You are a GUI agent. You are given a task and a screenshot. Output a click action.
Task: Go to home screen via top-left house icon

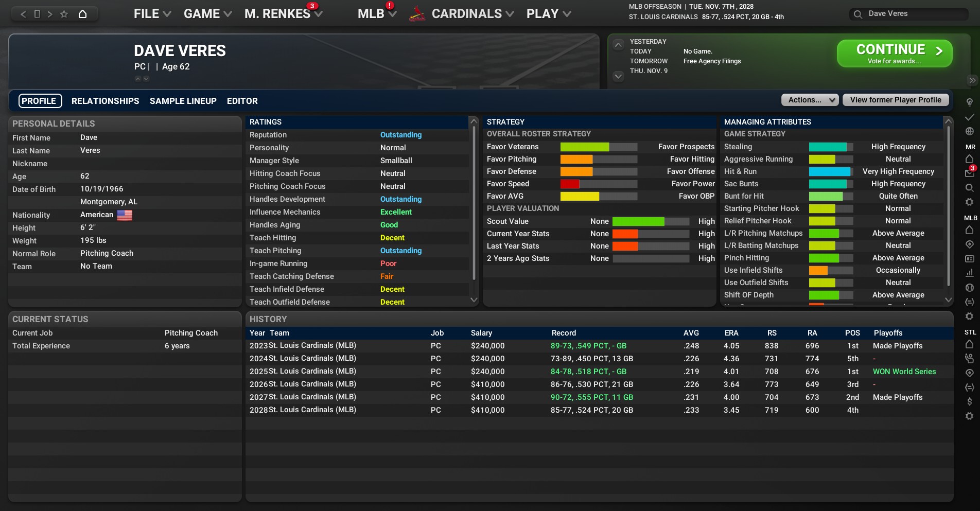pos(82,14)
